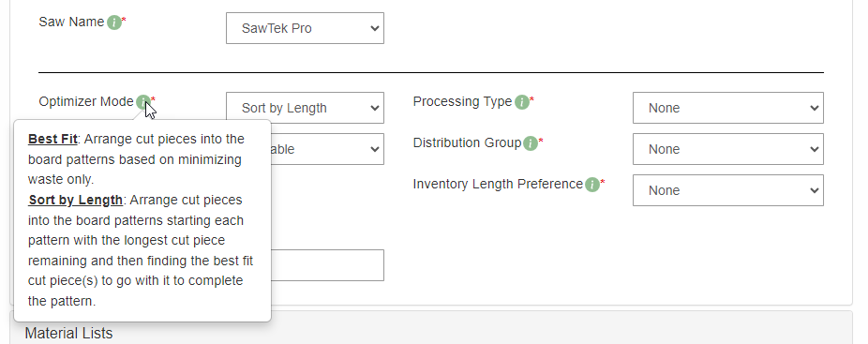The width and height of the screenshot is (868, 344).
Task: Open the partially hidden dropdown ending in "able"
Action: point(327,149)
